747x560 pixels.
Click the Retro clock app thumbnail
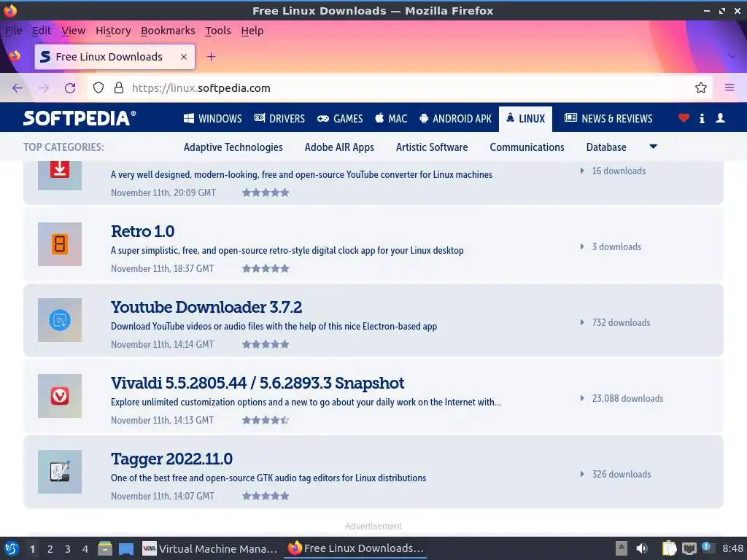(60, 244)
